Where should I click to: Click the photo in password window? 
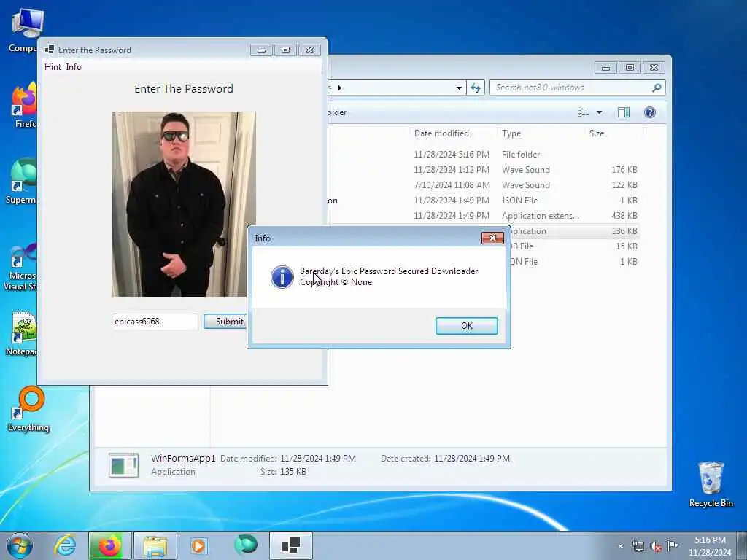184,204
